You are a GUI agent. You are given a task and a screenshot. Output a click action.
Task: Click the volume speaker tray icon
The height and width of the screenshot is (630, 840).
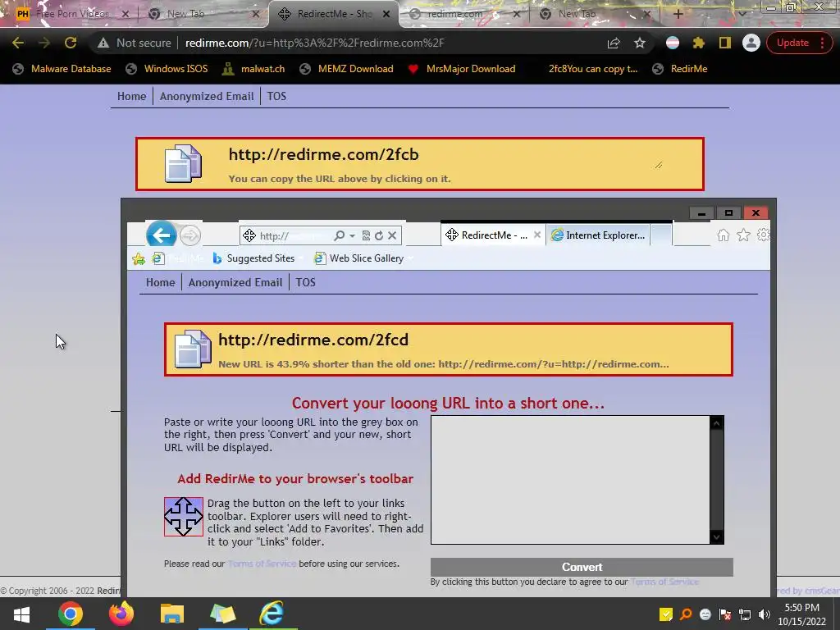click(x=765, y=614)
